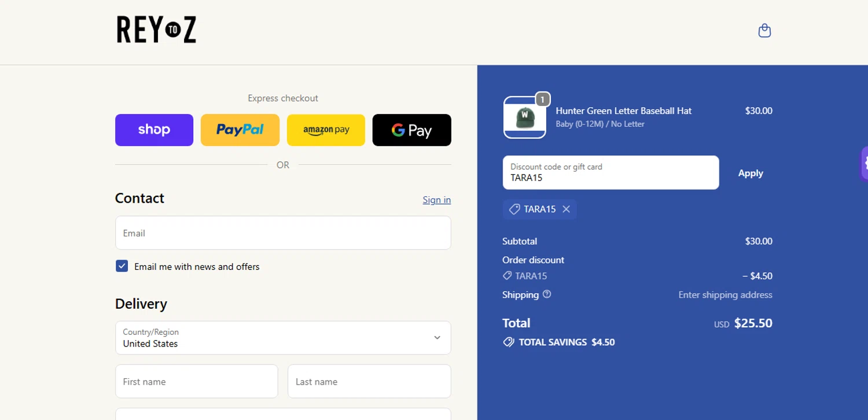
Task: Focus the Email input field
Action: (283, 233)
